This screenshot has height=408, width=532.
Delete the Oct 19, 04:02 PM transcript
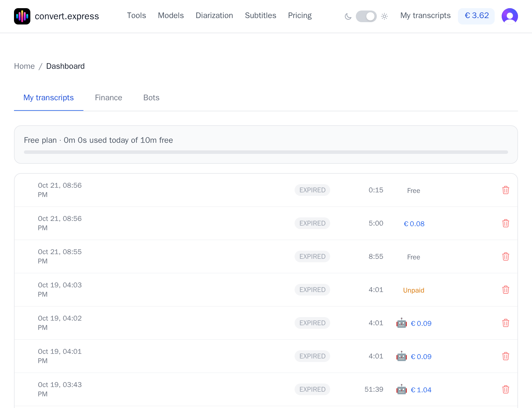click(x=506, y=323)
